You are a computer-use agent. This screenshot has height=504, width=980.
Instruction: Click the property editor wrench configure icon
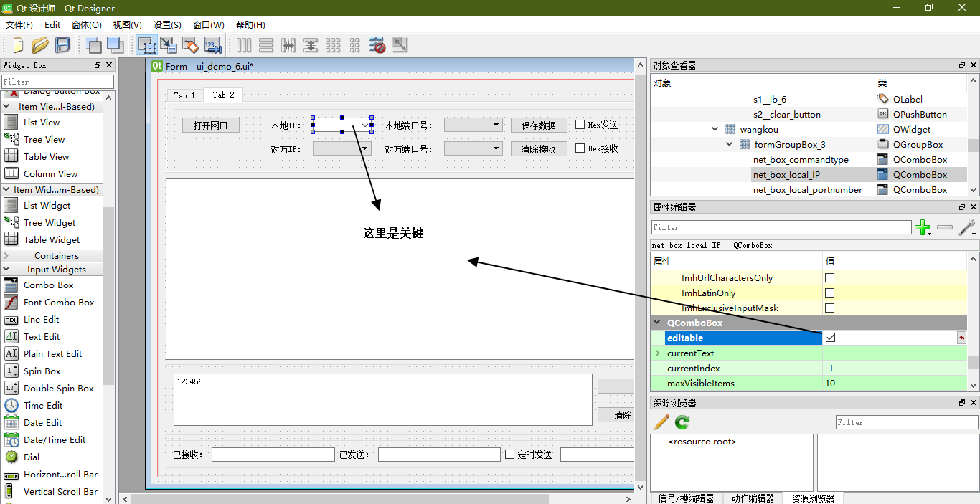[967, 228]
